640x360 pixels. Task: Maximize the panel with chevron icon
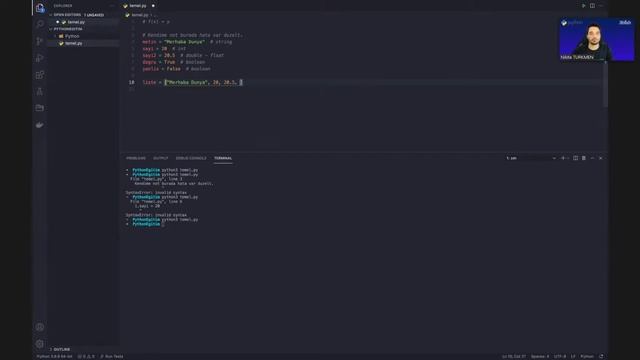(x=592, y=158)
